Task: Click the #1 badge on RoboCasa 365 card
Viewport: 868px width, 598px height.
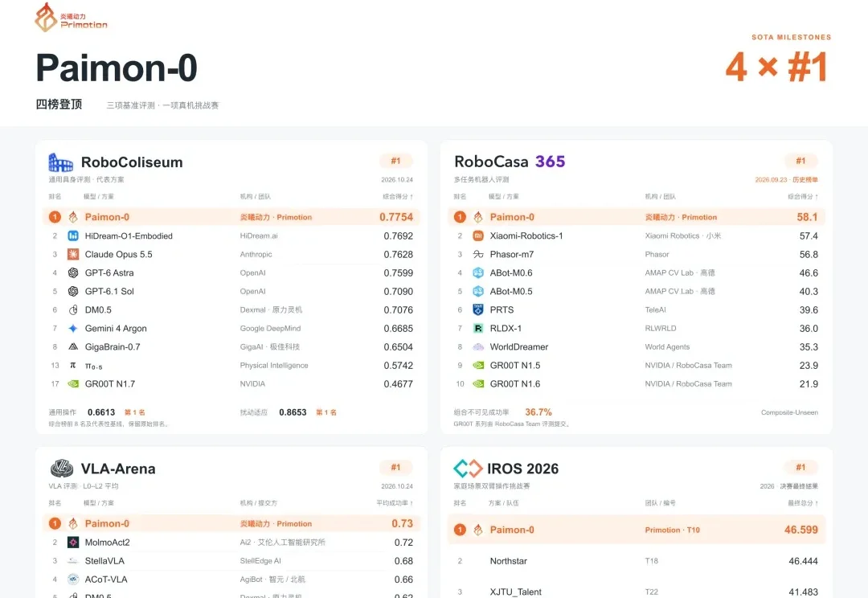Action: tap(801, 161)
